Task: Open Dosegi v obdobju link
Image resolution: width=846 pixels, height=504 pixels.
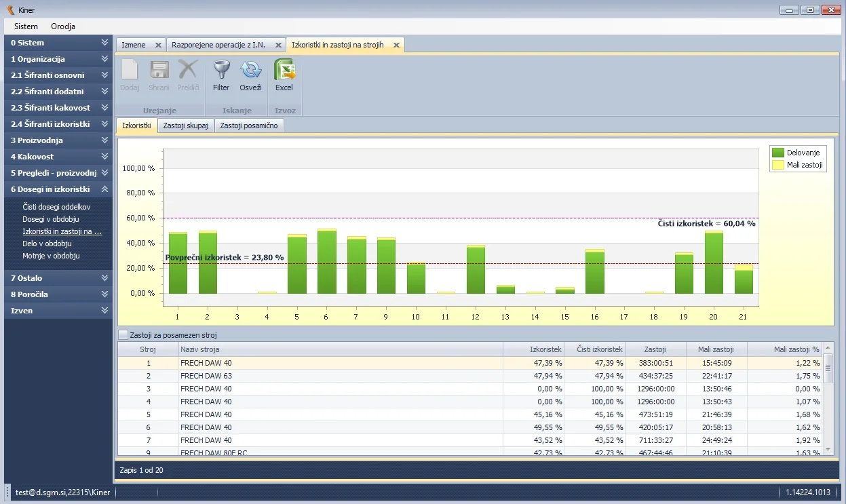Action: 51,219
